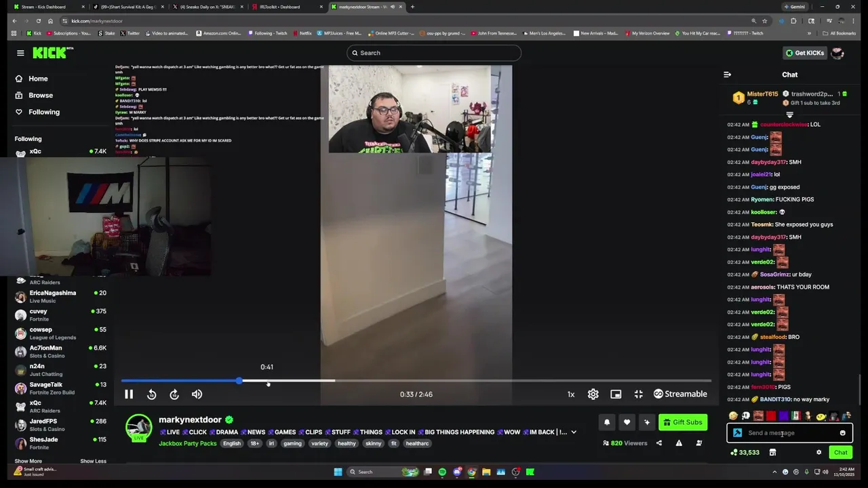Focus the Kick search box
Screen dimensions: 868x488
tap(434, 53)
